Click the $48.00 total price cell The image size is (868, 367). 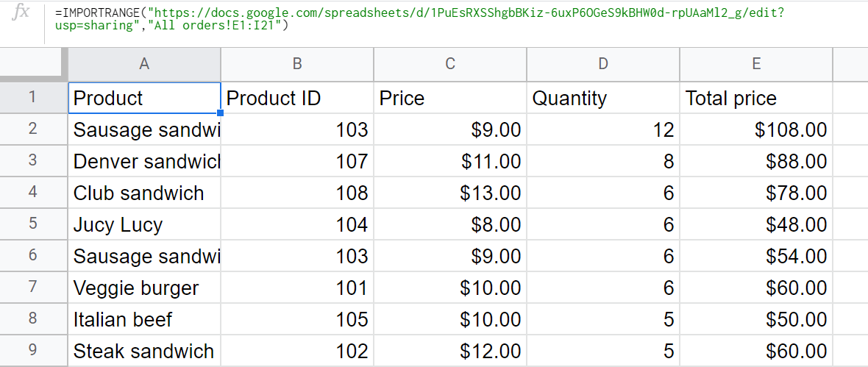756,224
